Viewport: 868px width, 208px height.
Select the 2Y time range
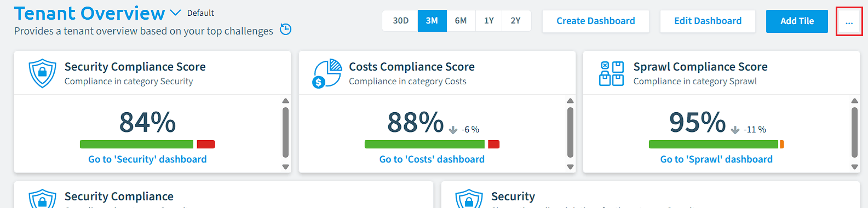click(516, 21)
